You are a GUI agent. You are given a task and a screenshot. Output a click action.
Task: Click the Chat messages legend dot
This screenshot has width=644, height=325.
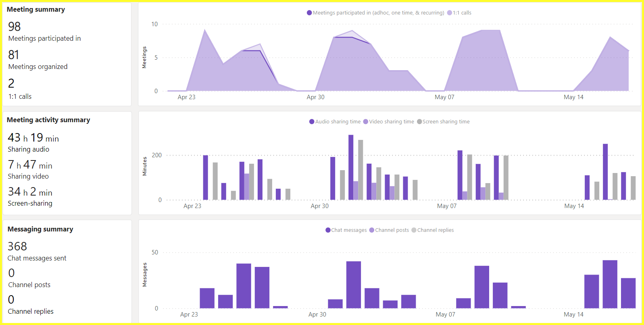point(328,230)
